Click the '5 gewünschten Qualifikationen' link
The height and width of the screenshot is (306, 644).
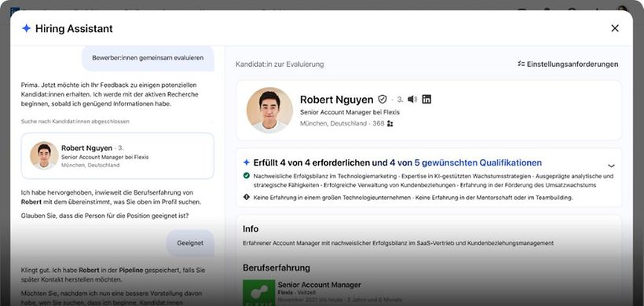pyautogui.click(x=478, y=163)
